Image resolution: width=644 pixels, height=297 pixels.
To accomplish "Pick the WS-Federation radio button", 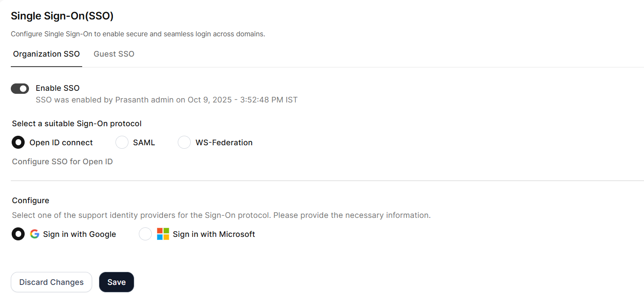I will click(184, 142).
